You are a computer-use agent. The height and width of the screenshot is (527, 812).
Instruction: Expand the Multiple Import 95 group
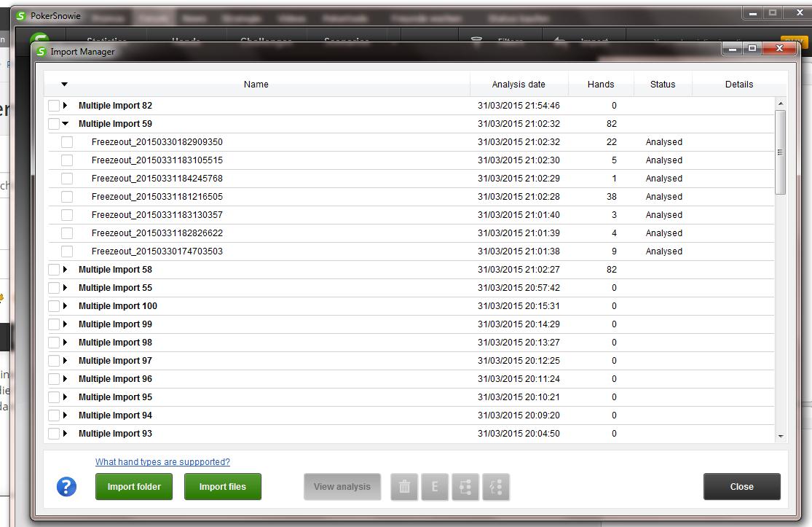tap(66, 397)
